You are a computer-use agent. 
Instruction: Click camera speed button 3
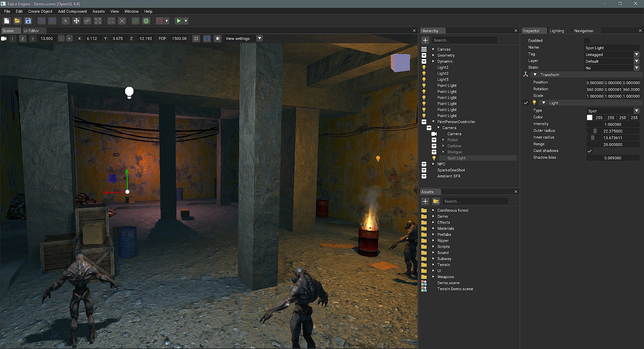[33, 39]
